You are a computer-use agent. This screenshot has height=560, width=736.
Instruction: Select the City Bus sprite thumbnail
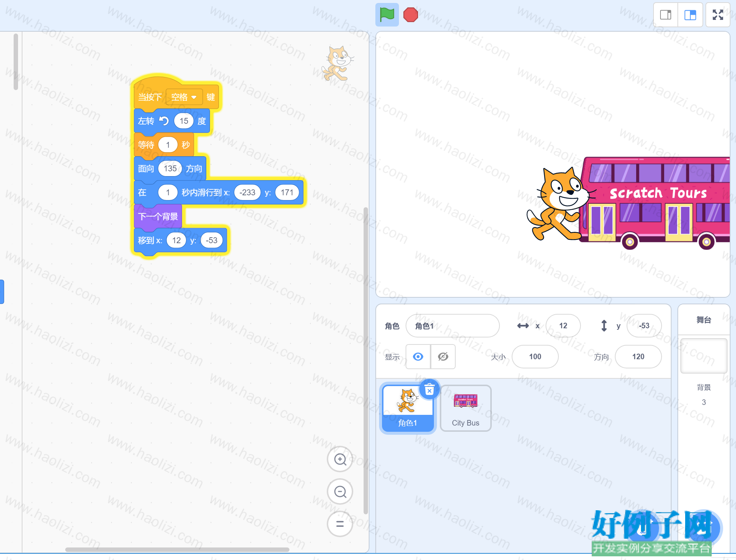466,408
